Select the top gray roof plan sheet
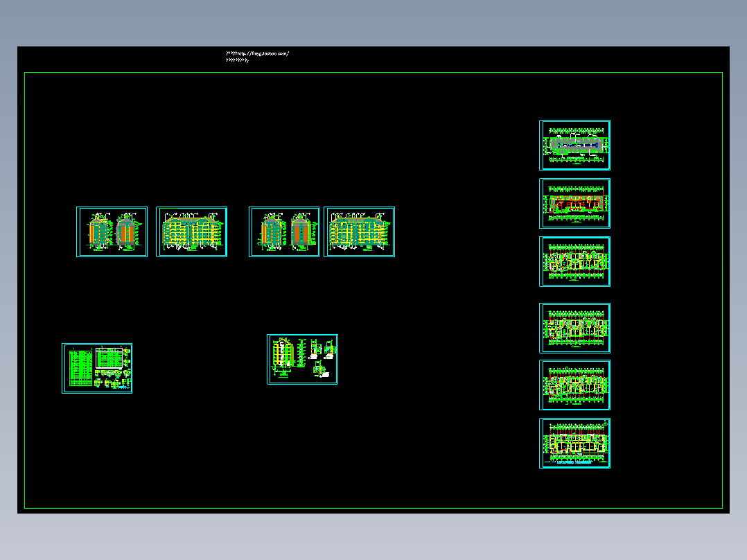 coord(574,146)
